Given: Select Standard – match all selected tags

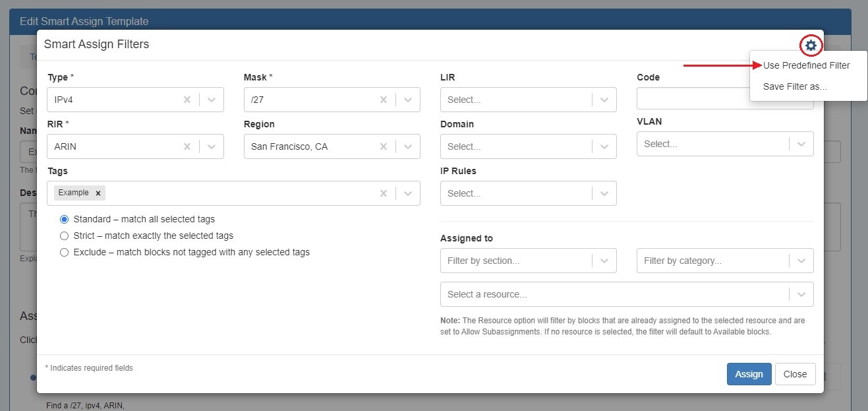Looking at the screenshot, I should pos(65,219).
